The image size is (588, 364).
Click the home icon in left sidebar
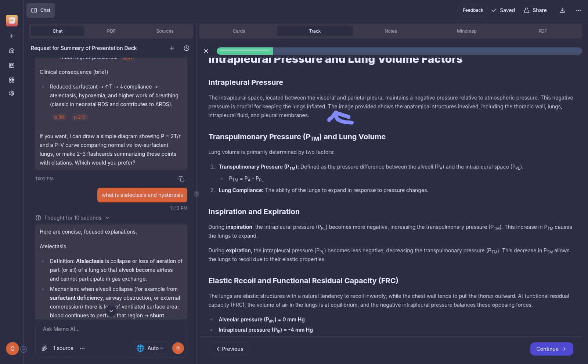point(12,51)
